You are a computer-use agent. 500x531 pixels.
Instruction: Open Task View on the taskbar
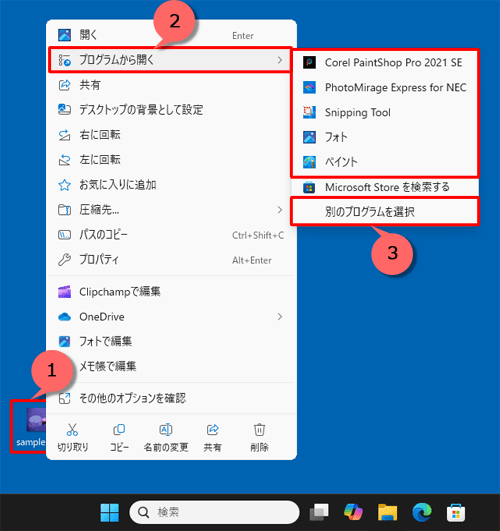coord(319,513)
